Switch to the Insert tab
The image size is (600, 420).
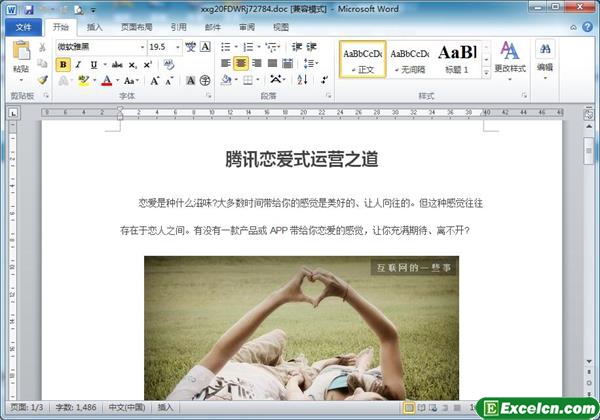coord(95,27)
